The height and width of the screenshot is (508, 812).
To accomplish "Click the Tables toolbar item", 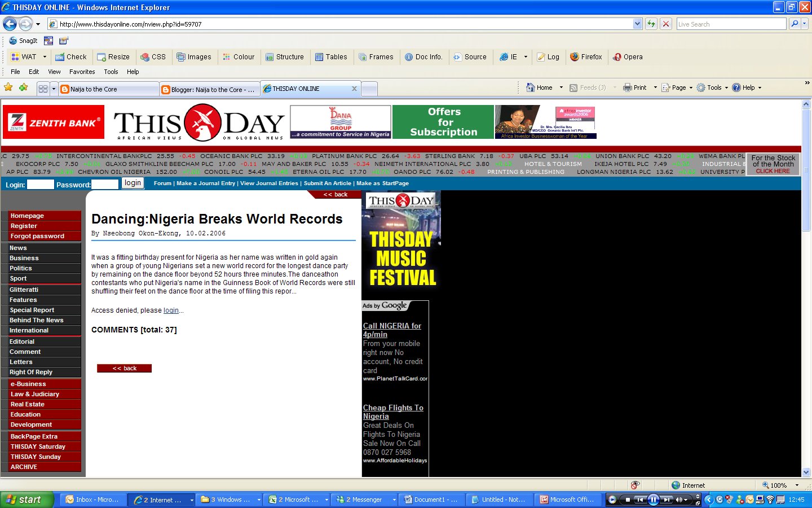I will [x=331, y=57].
